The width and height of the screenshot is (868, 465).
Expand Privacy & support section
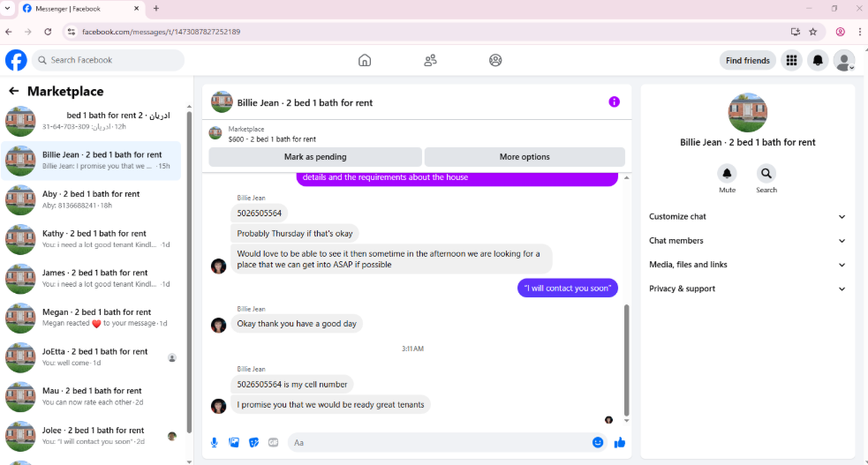(x=747, y=289)
